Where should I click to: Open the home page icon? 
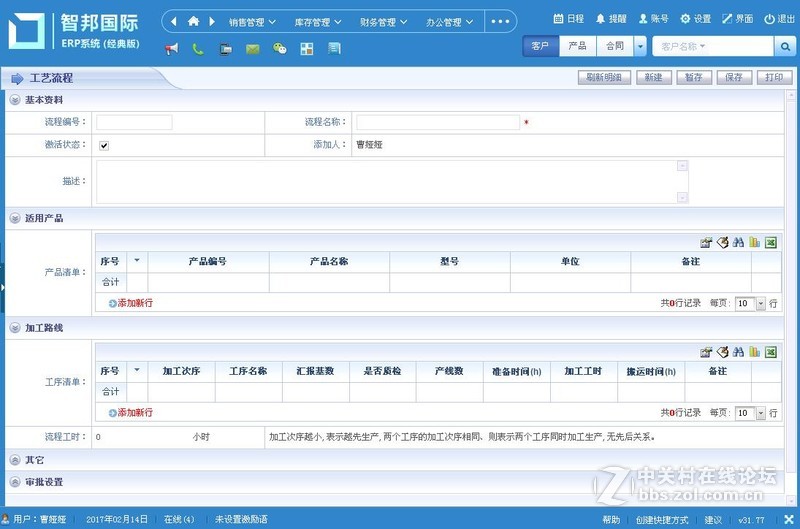point(193,21)
